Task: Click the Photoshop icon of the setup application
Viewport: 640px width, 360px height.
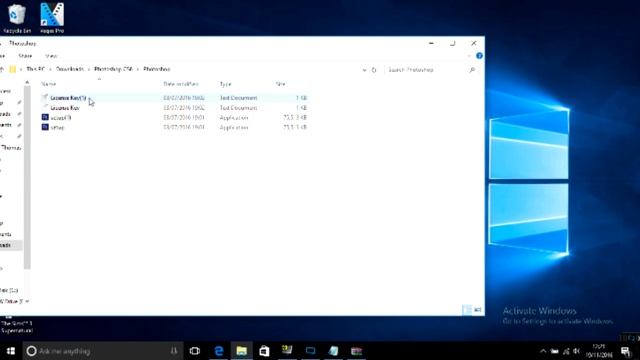Action: pos(45,127)
